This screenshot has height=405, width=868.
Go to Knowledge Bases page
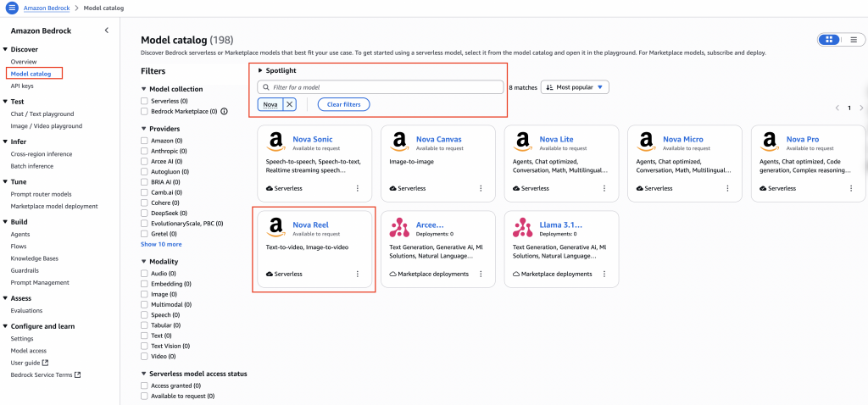pos(34,258)
